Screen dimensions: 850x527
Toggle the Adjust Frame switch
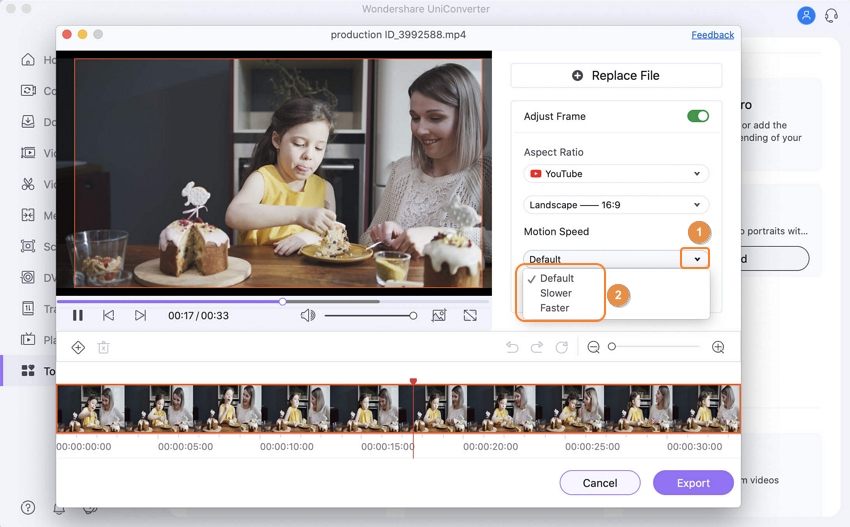[x=698, y=116]
